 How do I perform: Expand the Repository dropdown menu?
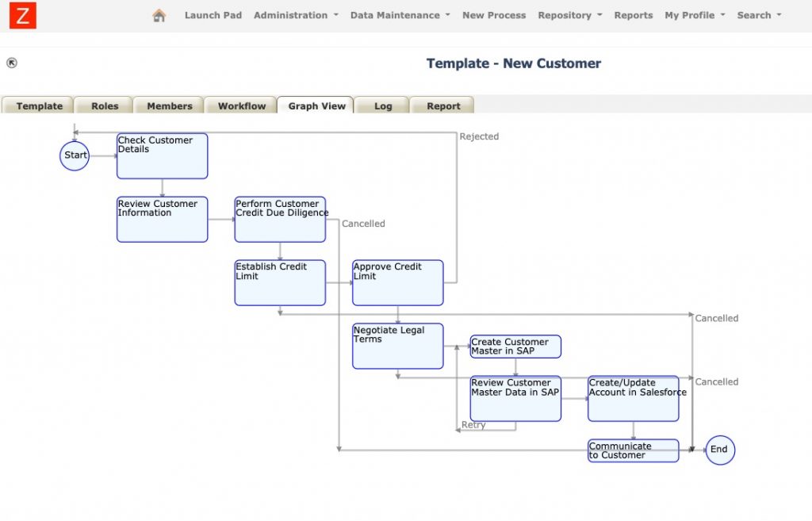pyautogui.click(x=569, y=16)
